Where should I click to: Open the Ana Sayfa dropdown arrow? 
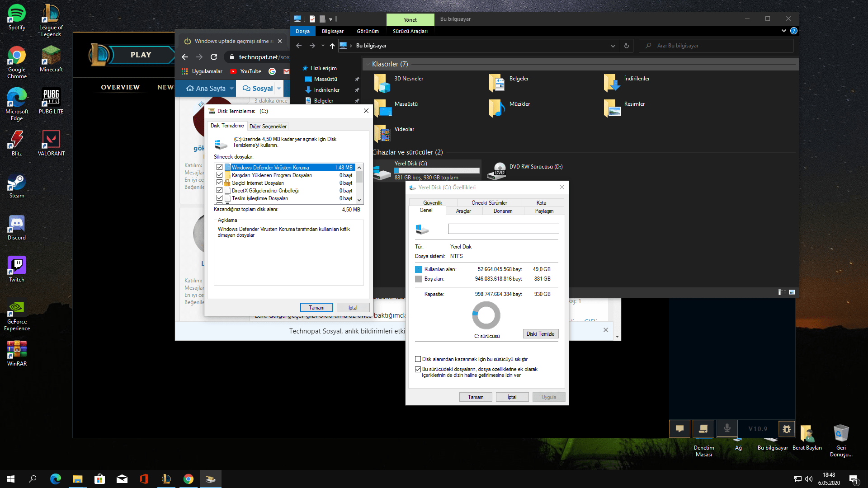[231, 89]
